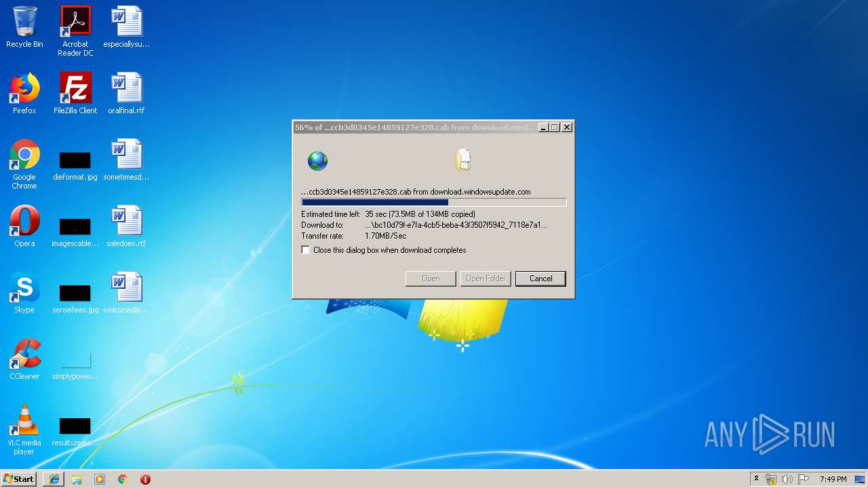Click the download dialog title bar

[x=415, y=127]
